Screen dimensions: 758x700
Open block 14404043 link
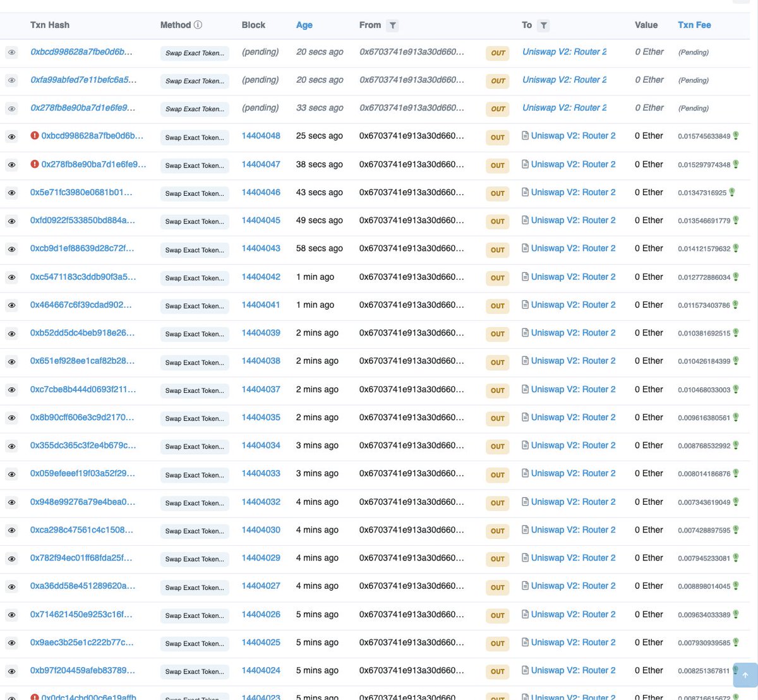tap(261, 248)
